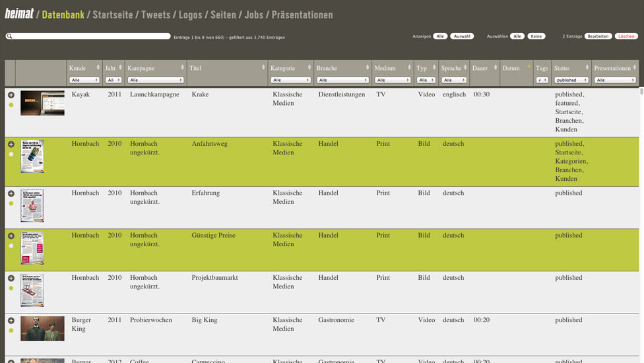The width and height of the screenshot is (644, 363).
Task: Sort by the Dauer column arrows
Action: [x=496, y=67]
